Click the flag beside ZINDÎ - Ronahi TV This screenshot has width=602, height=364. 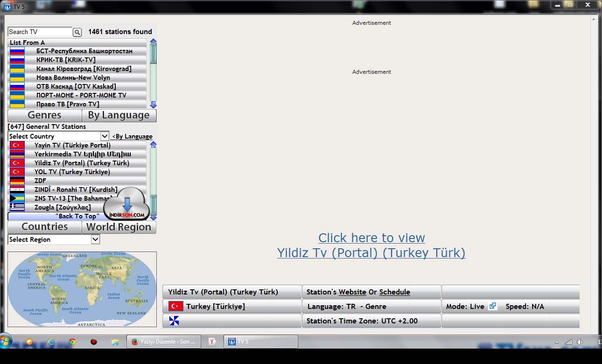pyautogui.click(x=17, y=189)
